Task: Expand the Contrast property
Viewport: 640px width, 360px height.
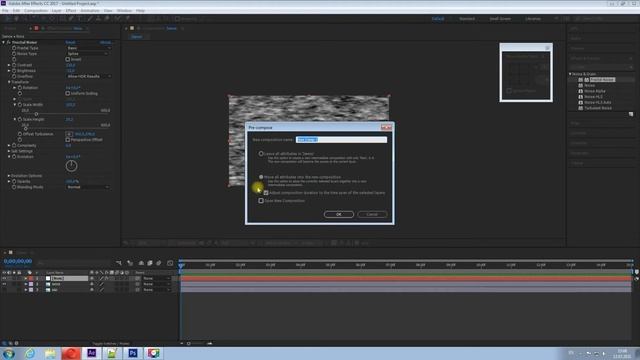Action: point(9,65)
